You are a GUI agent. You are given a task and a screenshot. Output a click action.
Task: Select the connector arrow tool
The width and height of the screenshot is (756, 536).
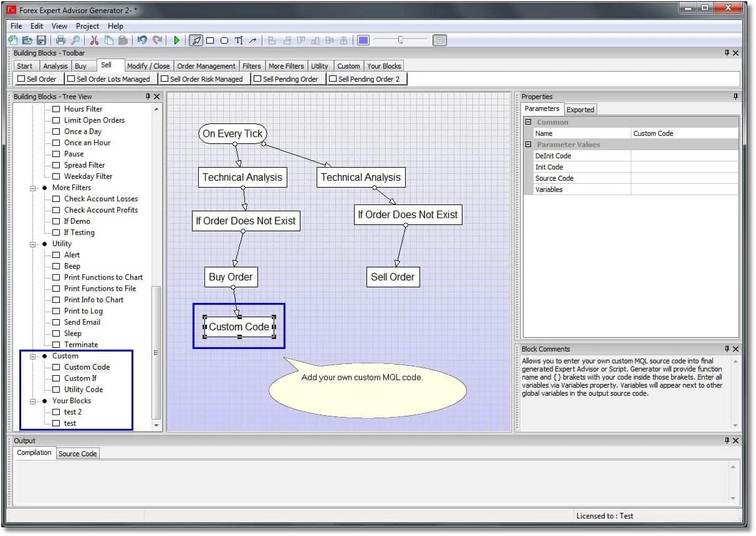tap(253, 41)
